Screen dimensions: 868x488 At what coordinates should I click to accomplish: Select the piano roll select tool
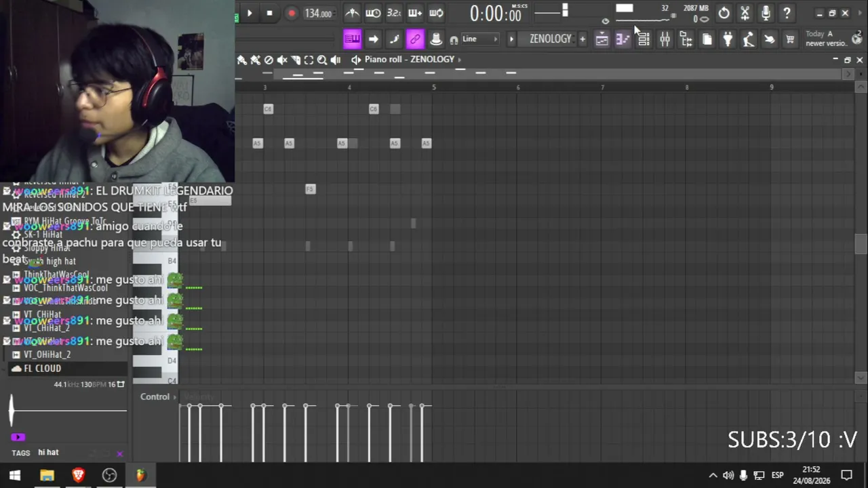[x=309, y=60]
